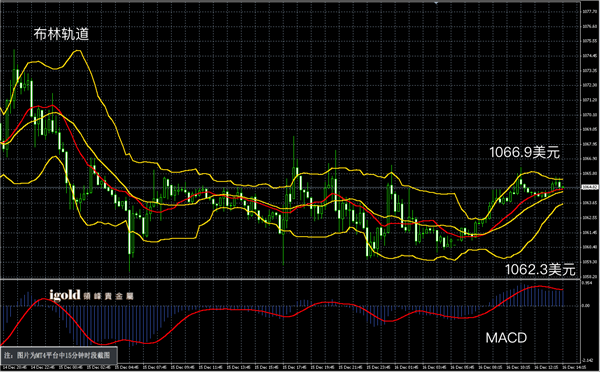Screen dimensions: 600x372
Task: Click the 领峰贵金属 brand text
Action: (108, 296)
